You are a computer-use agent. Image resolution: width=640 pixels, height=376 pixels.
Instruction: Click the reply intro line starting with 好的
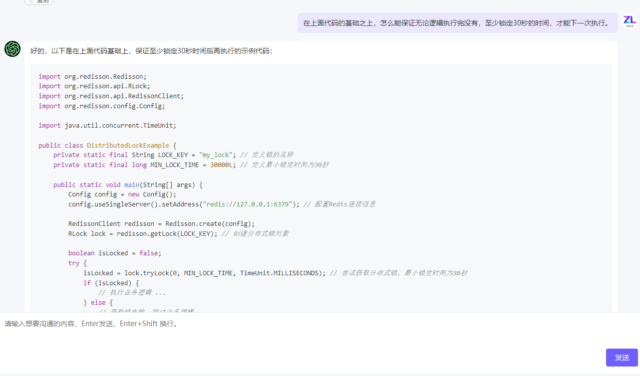[x=151, y=51]
